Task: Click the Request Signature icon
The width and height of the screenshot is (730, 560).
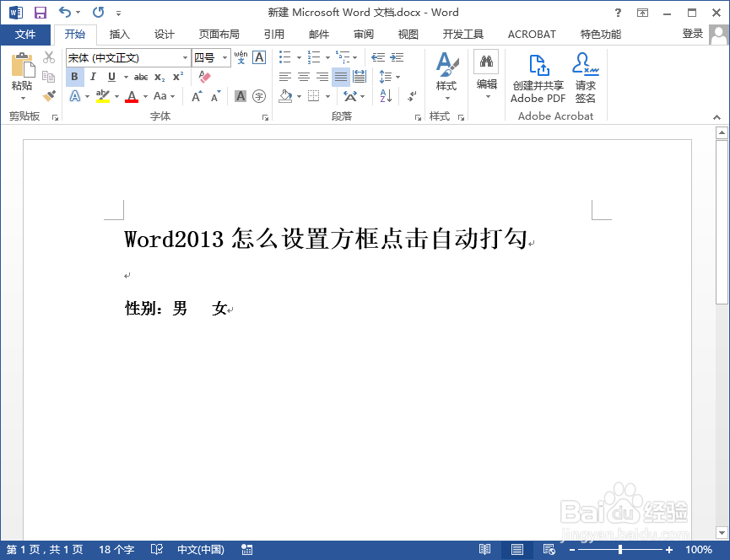Action: [585, 78]
